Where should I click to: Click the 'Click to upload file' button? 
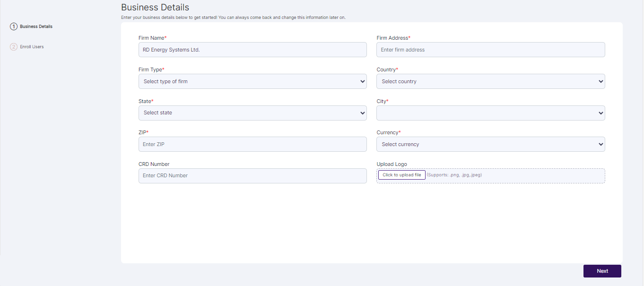[x=401, y=174]
